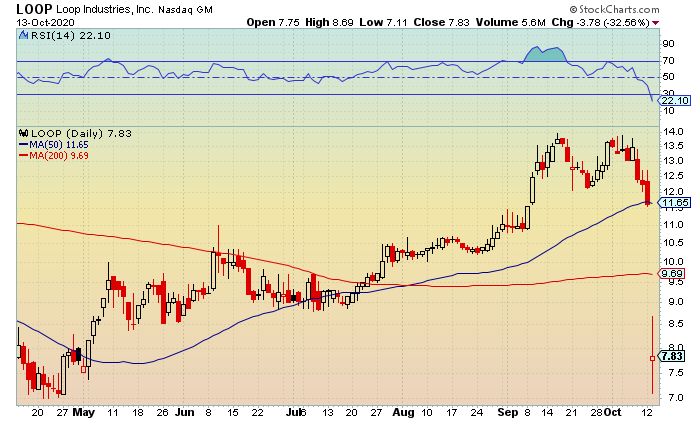The image size is (700, 421).
Task: Click the 'Loop Industries, Inc.' company name
Action: (x=105, y=9)
